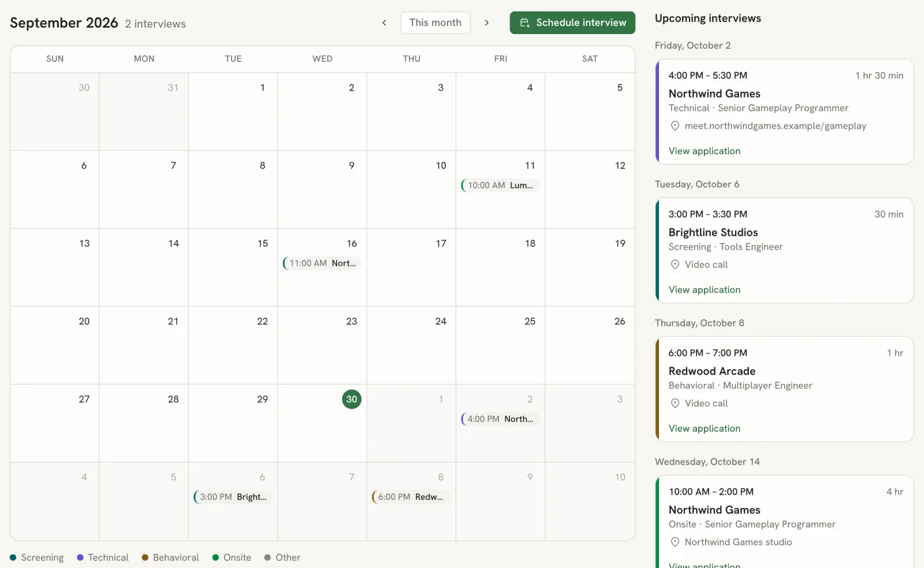This screenshot has width=924, height=568.
Task: Click the Upcoming interviews heading
Action: coord(708,18)
